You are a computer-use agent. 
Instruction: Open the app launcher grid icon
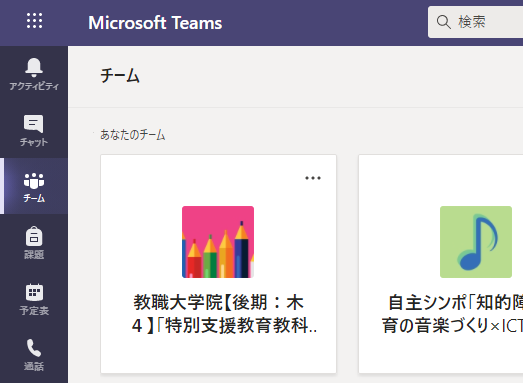[x=34, y=21]
